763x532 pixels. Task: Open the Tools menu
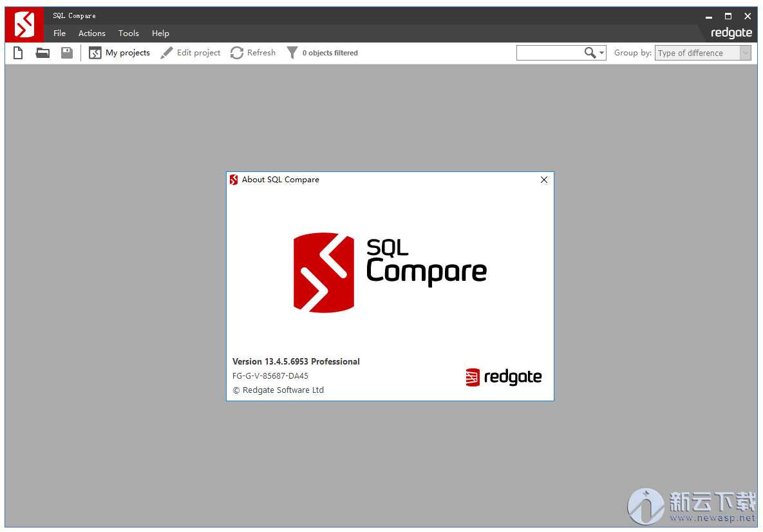(128, 33)
